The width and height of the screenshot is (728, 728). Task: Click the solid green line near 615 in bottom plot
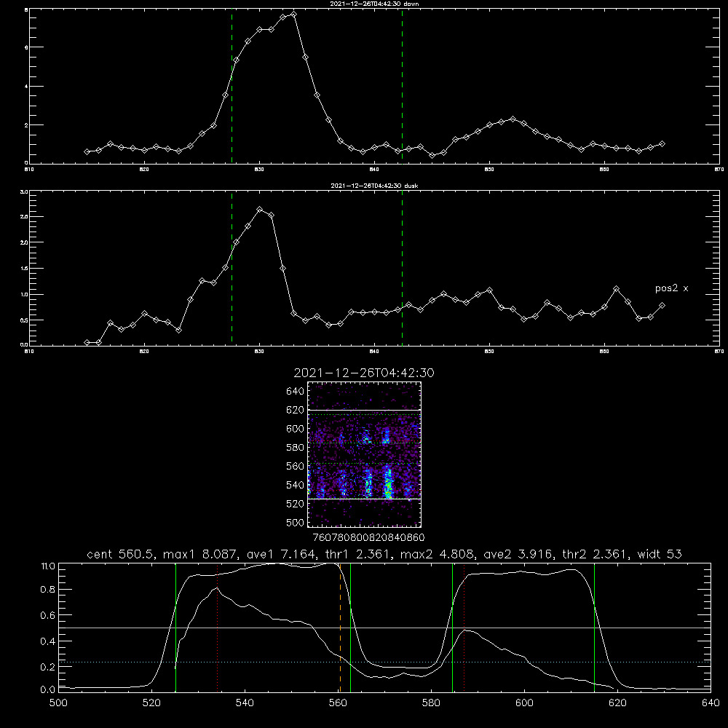(594, 628)
